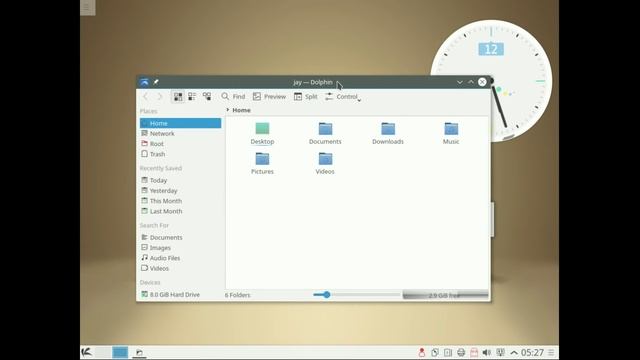This screenshot has height=360, width=640.
Task: Open the network connections tray icon
Action: click(500, 352)
